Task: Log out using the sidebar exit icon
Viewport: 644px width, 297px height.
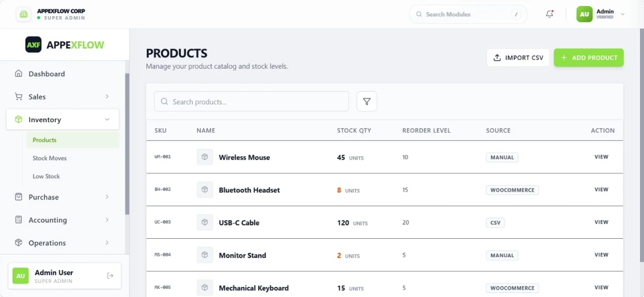Action: coord(110,275)
